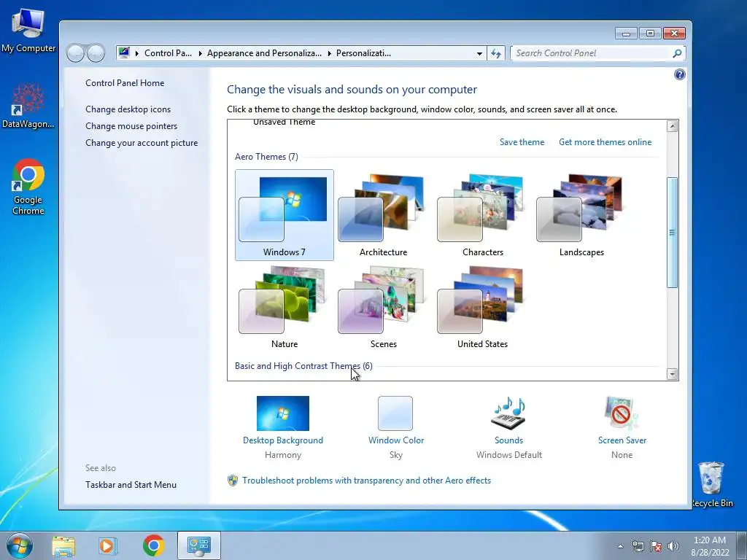The width and height of the screenshot is (747, 560).
Task: Open Desktop Background settings icon
Action: pyautogui.click(x=282, y=413)
